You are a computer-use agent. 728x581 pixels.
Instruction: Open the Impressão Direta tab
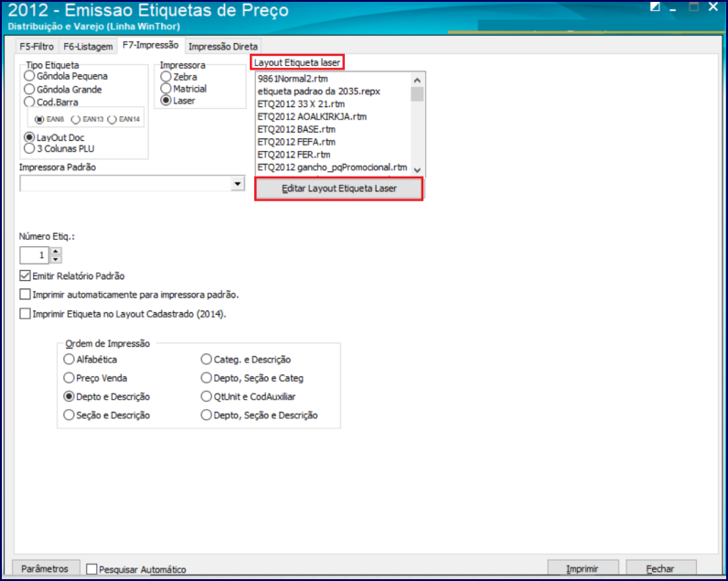point(223,47)
